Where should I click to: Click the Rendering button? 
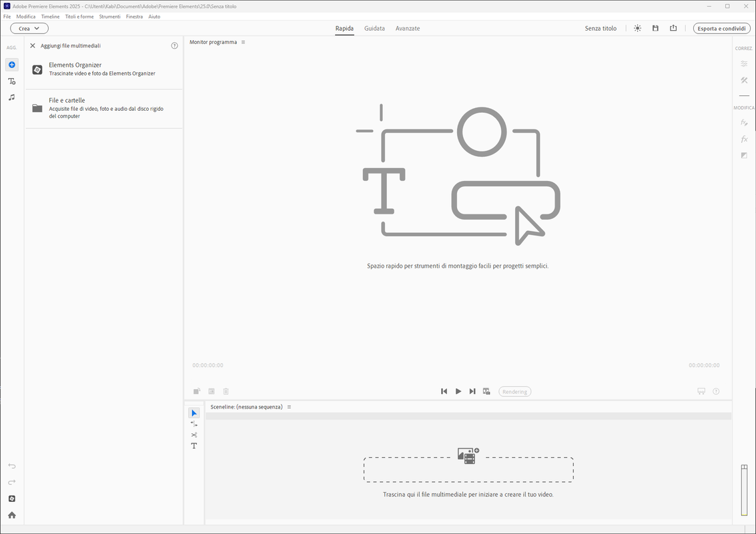click(515, 392)
